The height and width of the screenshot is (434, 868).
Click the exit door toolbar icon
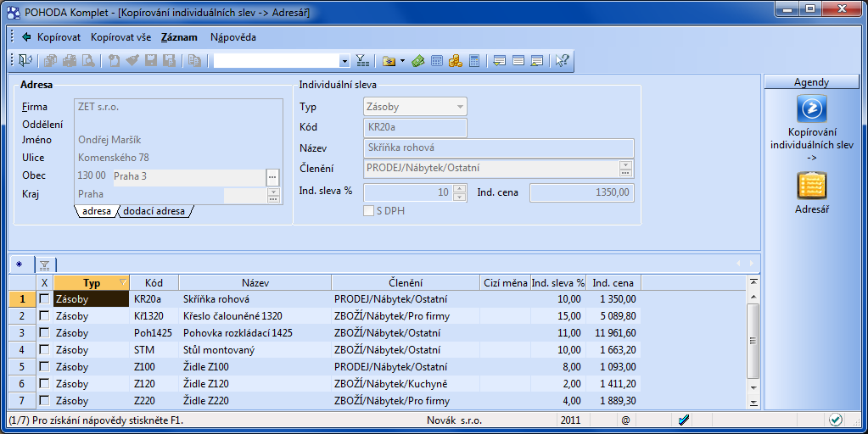tap(25, 60)
